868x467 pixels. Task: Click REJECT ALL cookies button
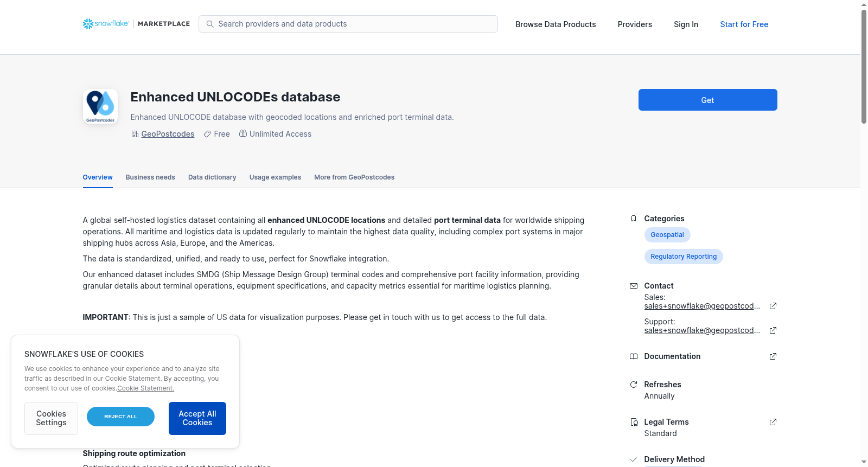pyautogui.click(x=120, y=417)
